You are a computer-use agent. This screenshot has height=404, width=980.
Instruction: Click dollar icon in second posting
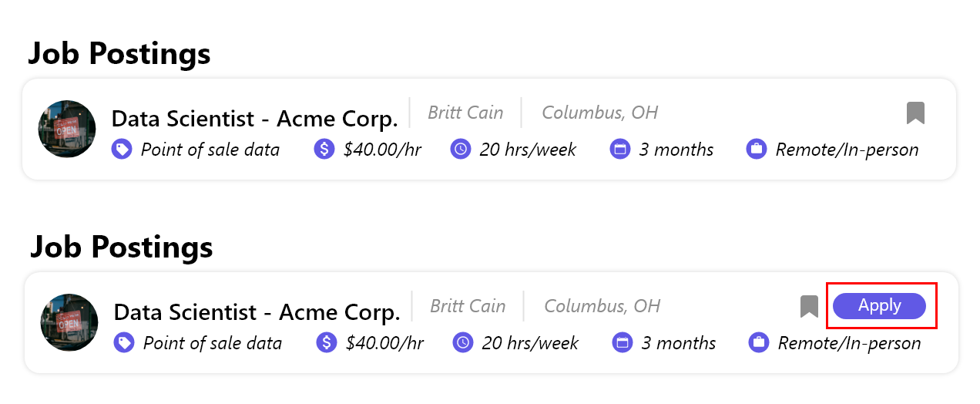(x=327, y=342)
